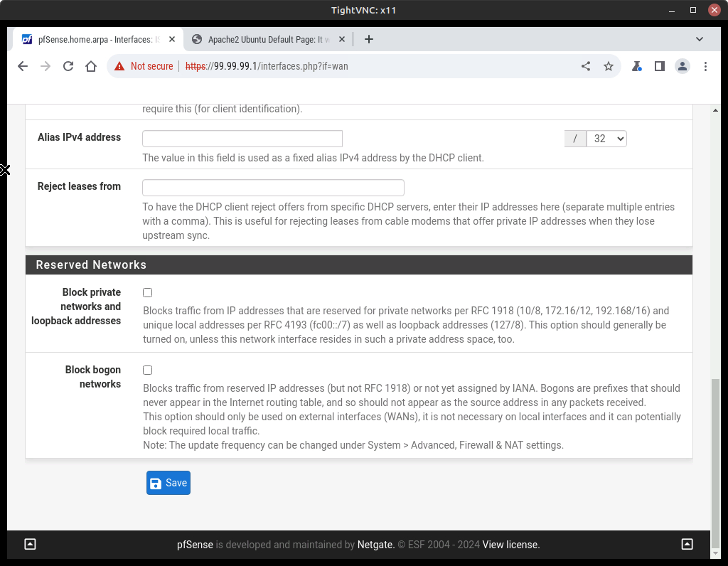Maximize the TightVNC window
This screenshot has height=566, width=728.
pyautogui.click(x=692, y=10)
